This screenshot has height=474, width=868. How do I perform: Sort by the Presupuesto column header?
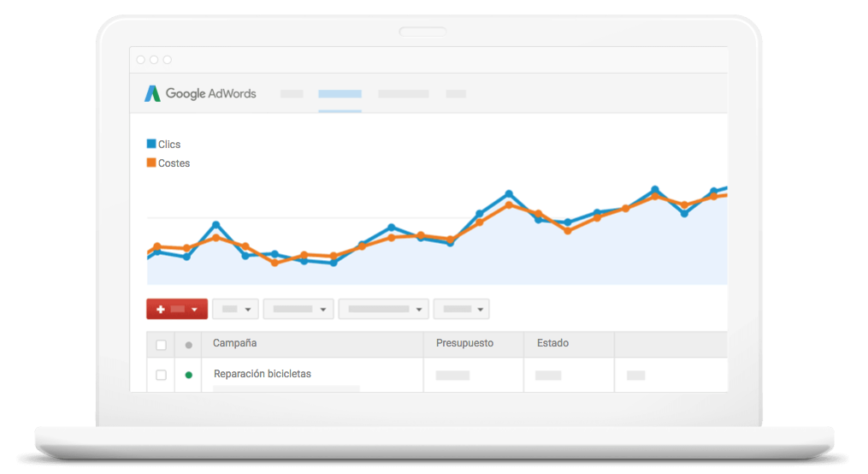(x=464, y=343)
